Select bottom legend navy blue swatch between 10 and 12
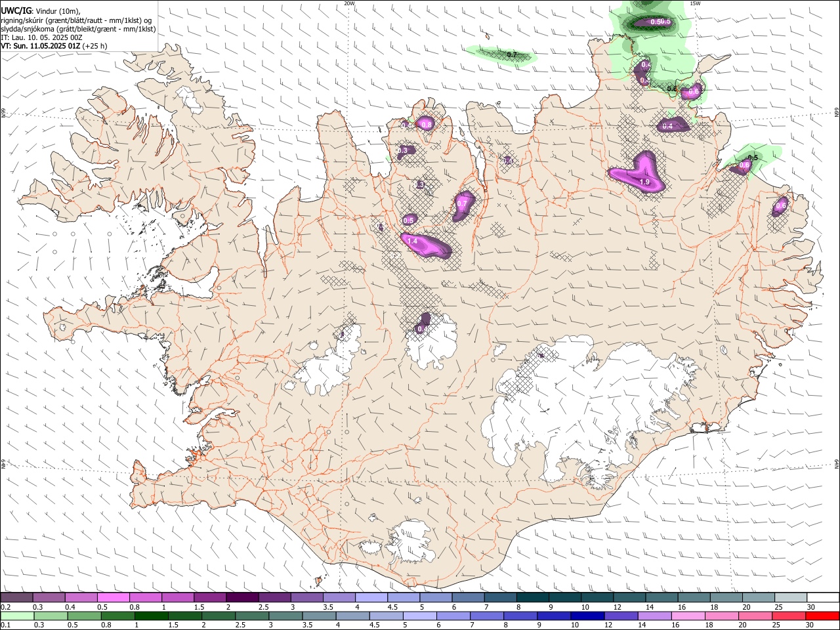The width and height of the screenshot is (840, 630). (586, 616)
